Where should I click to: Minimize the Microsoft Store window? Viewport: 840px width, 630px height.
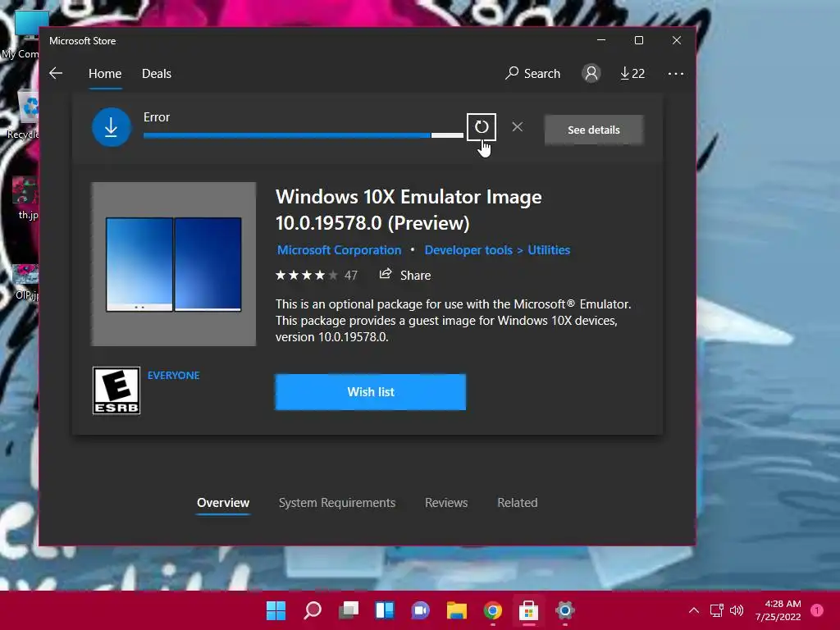coord(601,40)
